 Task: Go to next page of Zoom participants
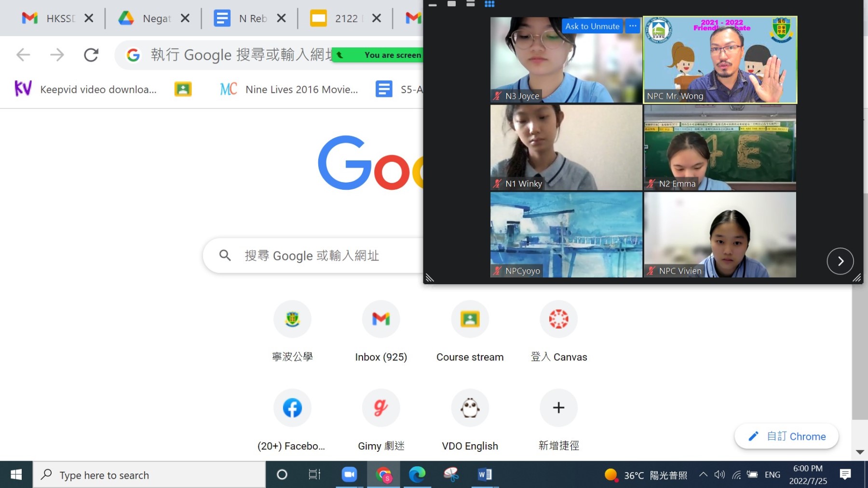pos(840,261)
